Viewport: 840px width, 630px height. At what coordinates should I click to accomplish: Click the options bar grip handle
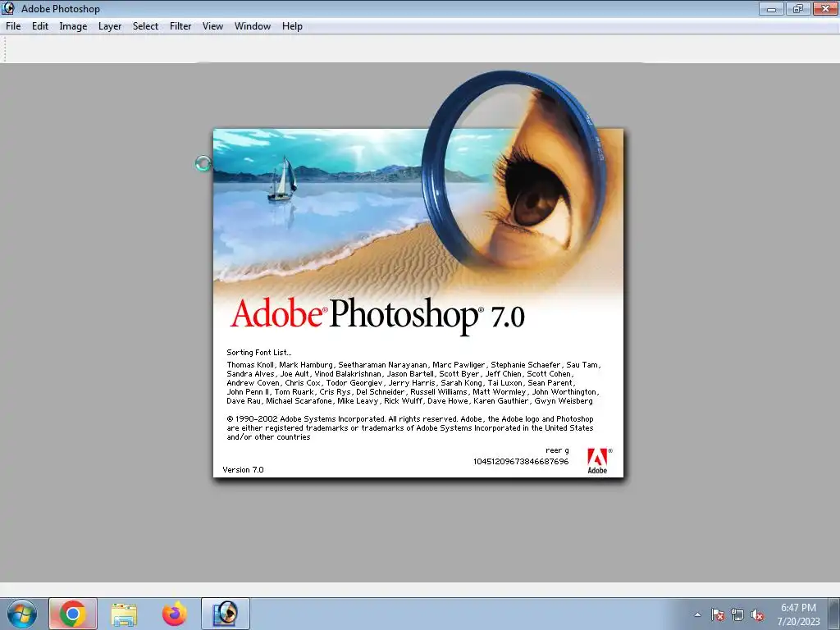point(5,48)
